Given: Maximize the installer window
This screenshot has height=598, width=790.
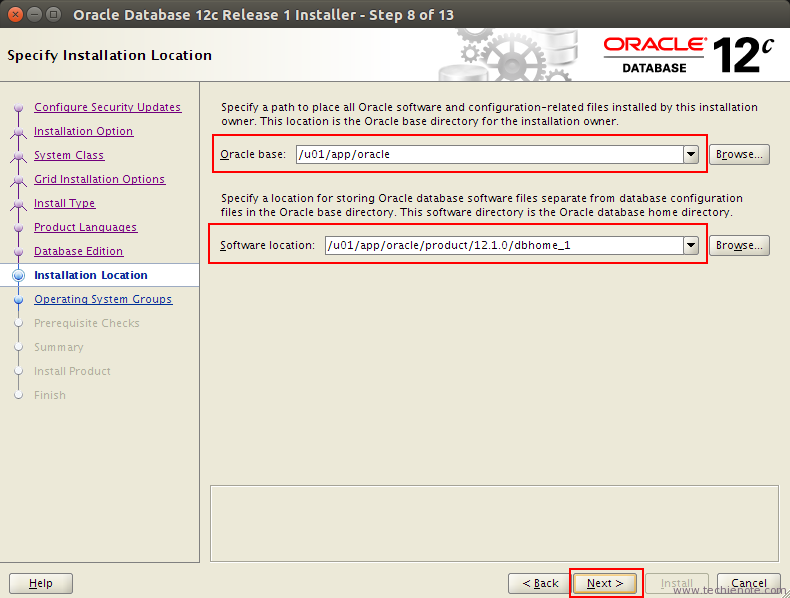Looking at the screenshot, I should click(53, 14).
